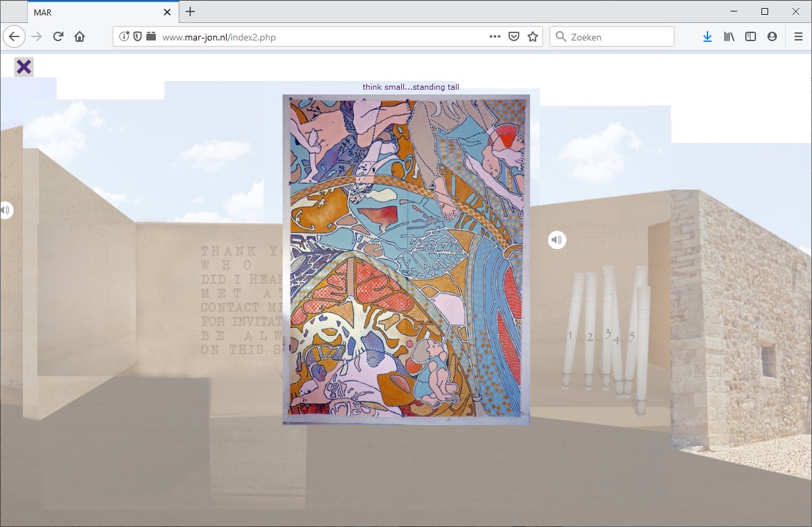This screenshot has height=527, width=812.
Task: Go back to the previous page
Action: (x=14, y=37)
